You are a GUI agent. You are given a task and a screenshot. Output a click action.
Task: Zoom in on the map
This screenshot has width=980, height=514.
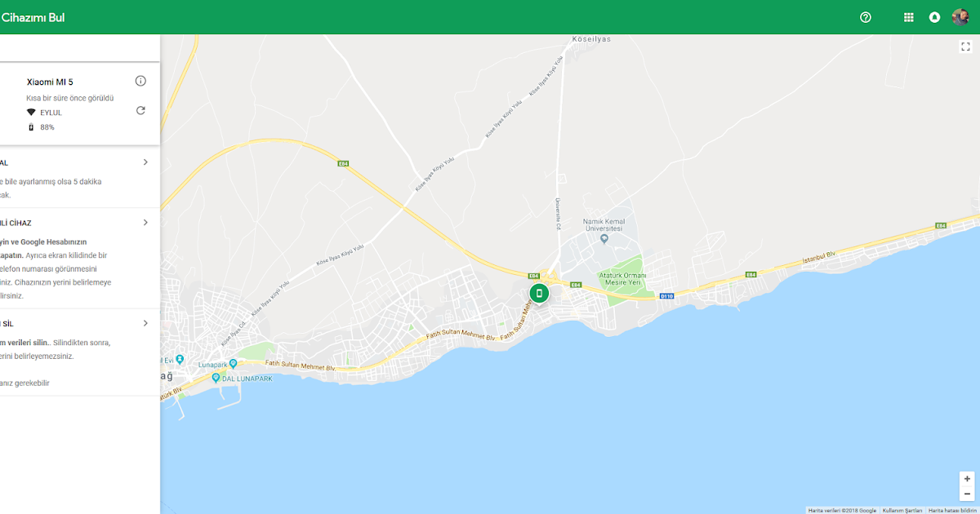click(967, 479)
